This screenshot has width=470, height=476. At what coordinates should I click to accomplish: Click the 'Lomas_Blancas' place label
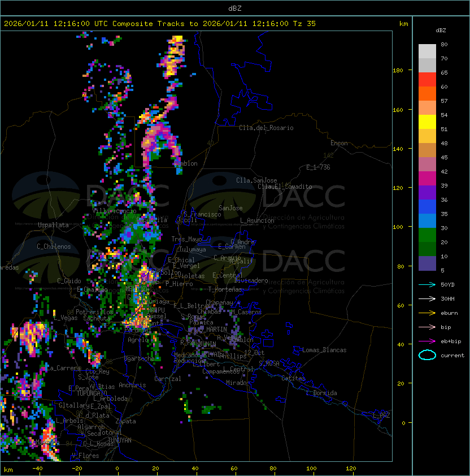click(x=324, y=350)
